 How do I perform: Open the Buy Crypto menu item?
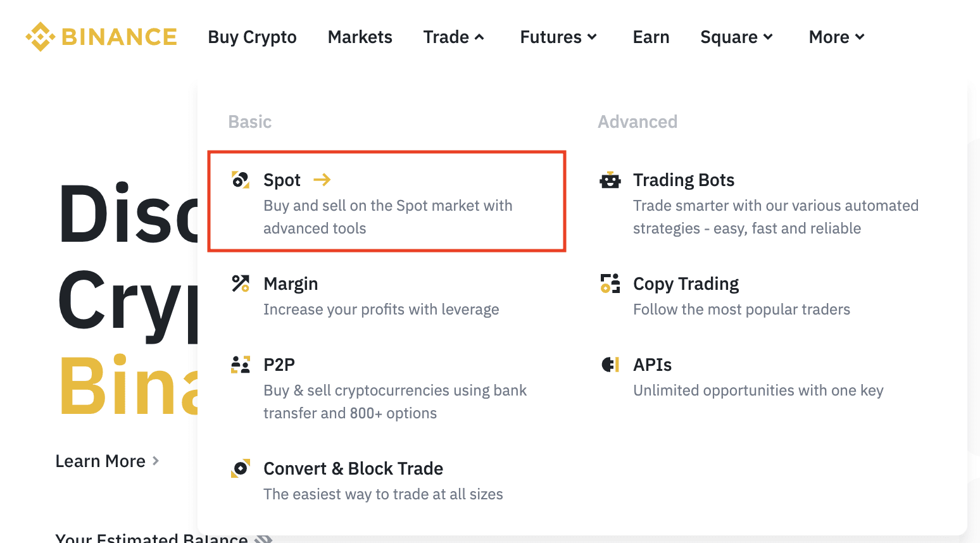(252, 37)
